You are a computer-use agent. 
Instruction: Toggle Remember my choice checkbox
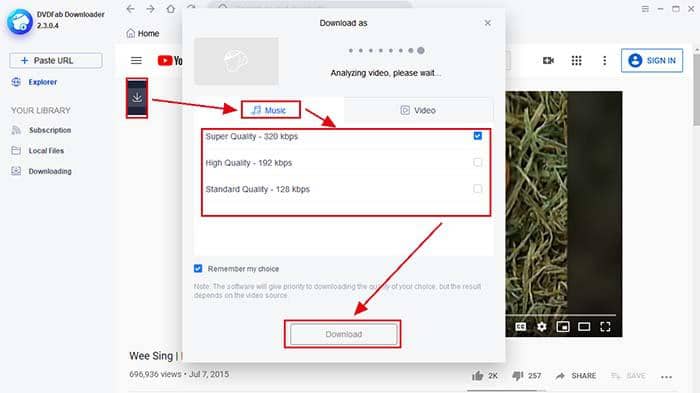pyautogui.click(x=198, y=268)
